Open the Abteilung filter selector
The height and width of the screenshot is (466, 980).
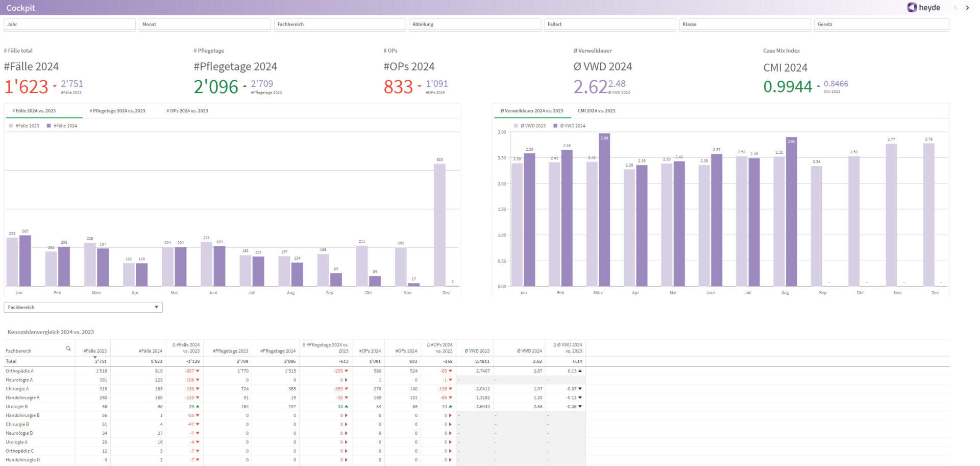click(474, 24)
